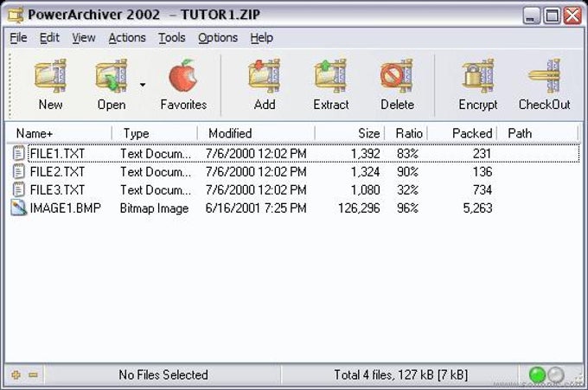Click the Delete toolbar icon
Viewport: 588px width, 390px height.
(397, 76)
